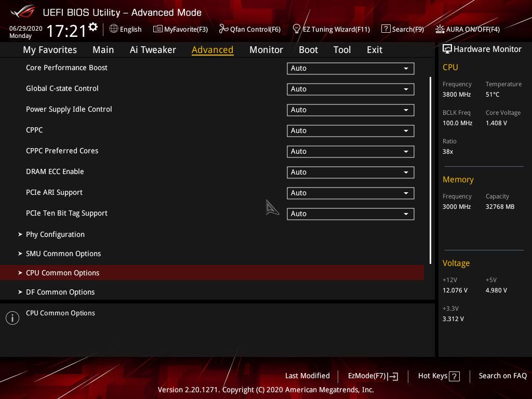Click the MyFavorite list icon
This screenshot has height=399, width=532.
point(158,29)
